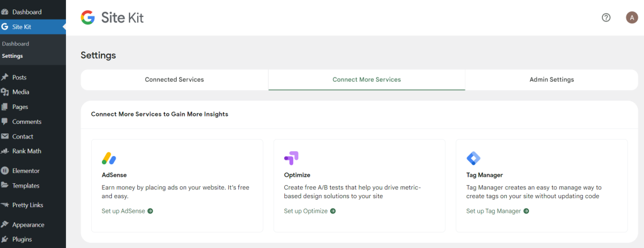Click the Tag Manager logo icon
Viewport: 644px width, 248px height.
pyautogui.click(x=474, y=159)
